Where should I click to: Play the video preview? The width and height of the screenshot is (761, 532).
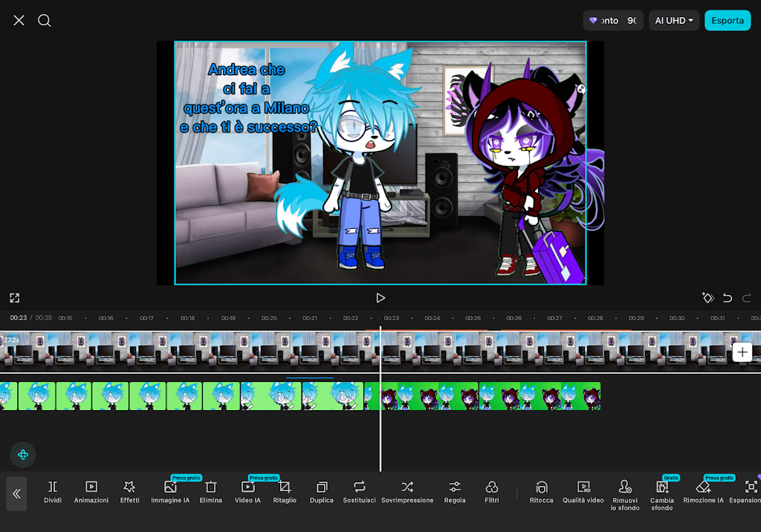(x=380, y=297)
